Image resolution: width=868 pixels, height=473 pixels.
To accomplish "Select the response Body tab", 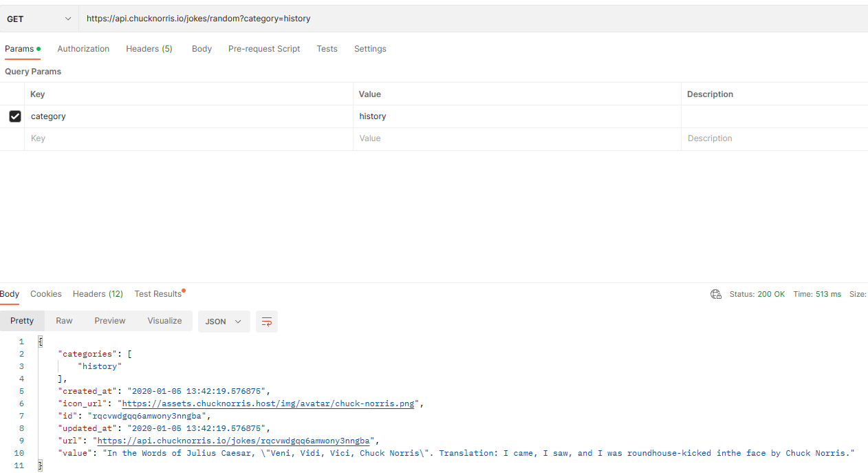I will pyautogui.click(x=10, y=294).
